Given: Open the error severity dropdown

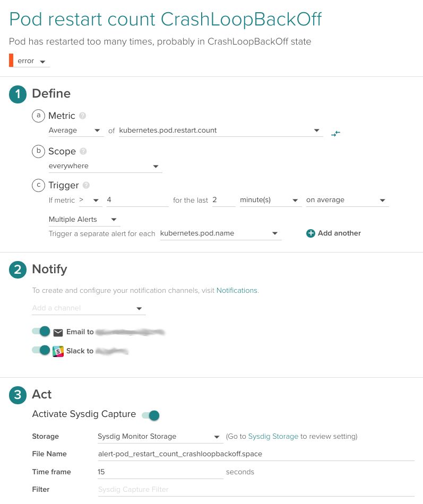Looking at the screenshot, I should (32, 61).
